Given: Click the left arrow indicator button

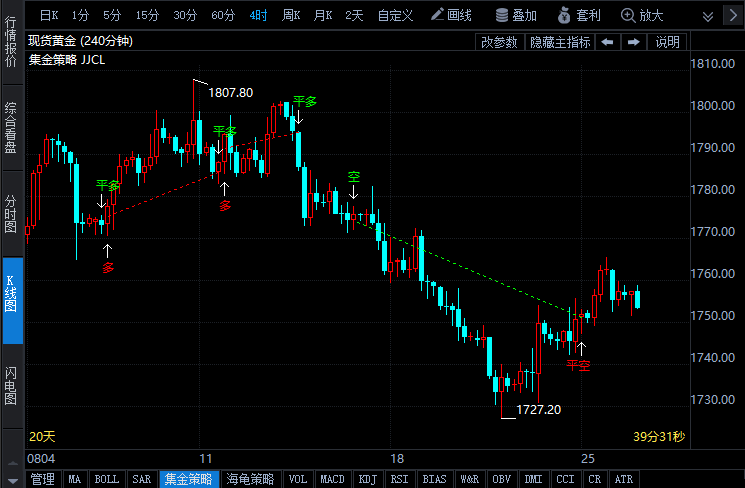Looking at the screenshot, I should pyautogui.click(x=607, y=42).
